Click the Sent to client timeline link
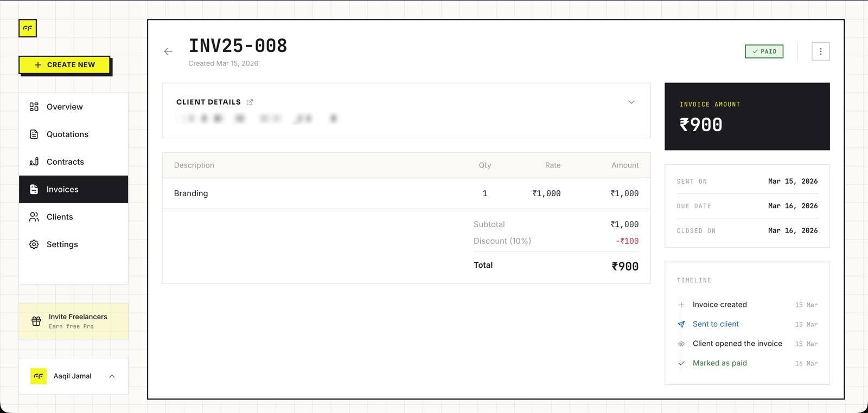The image size is (868, 413). [716, 324]
